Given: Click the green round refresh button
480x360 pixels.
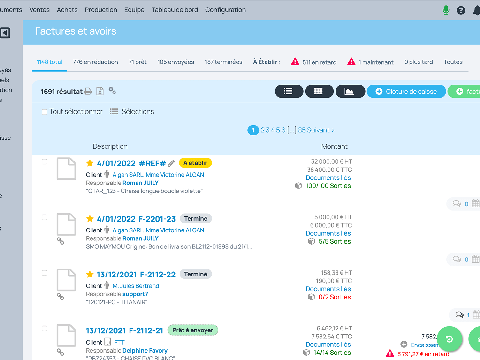Looking at the screenshot, I should tap(450, 339).
